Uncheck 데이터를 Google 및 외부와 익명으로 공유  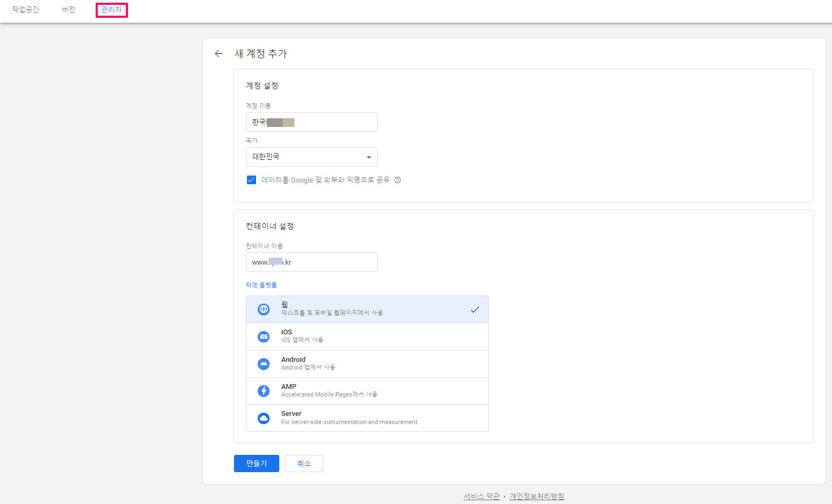click(x=251, y=179)
